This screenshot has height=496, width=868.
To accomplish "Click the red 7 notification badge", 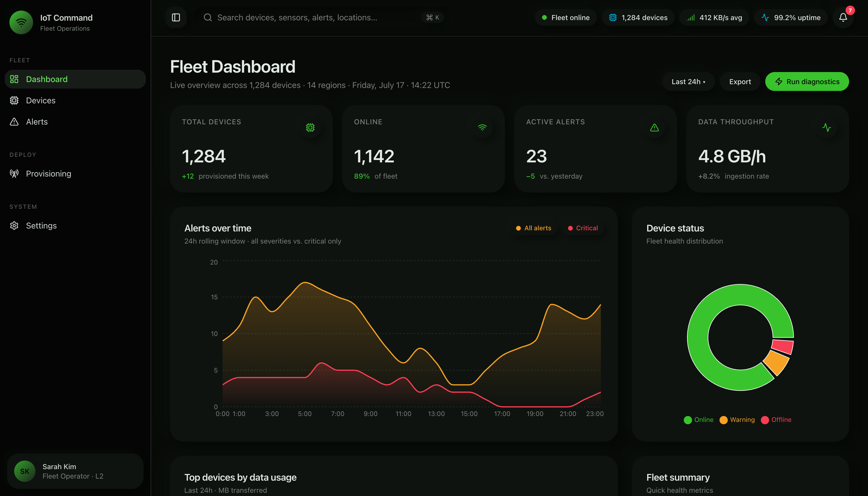I will [850, 10].
